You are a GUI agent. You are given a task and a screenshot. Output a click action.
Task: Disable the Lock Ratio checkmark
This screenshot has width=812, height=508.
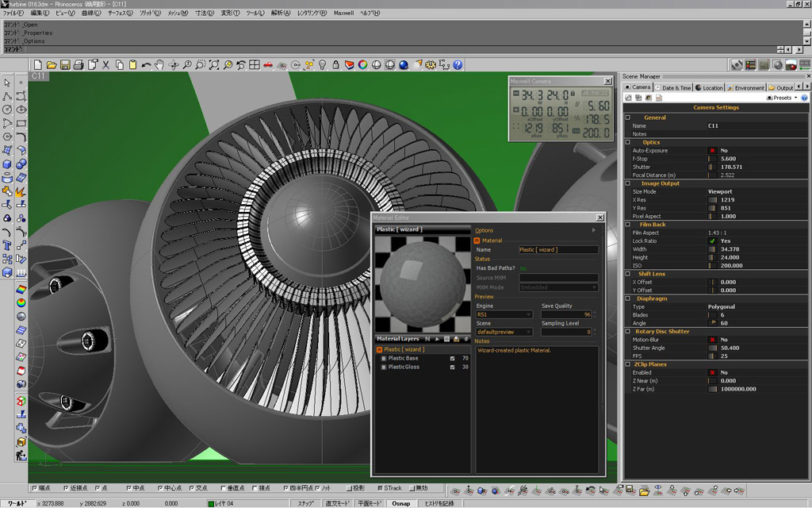click(x=712, y=241)
